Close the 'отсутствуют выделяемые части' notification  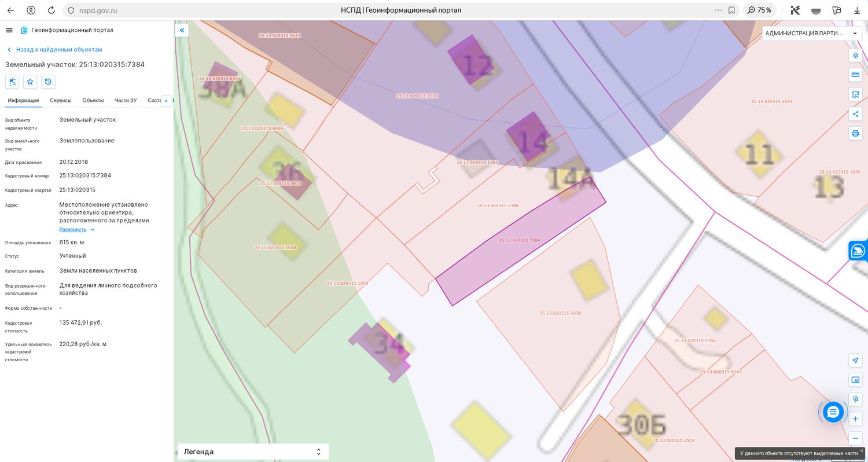pos(861,450)
